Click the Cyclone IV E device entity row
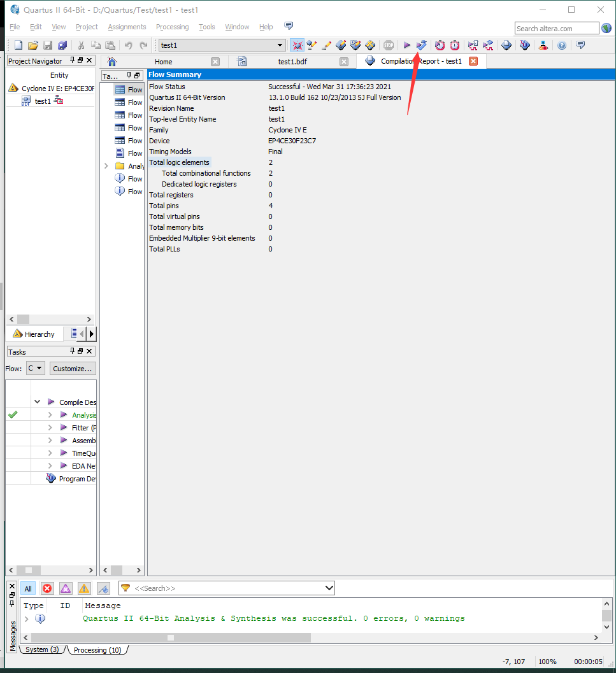This screenshot has width=616, height=673. (52, 89)
